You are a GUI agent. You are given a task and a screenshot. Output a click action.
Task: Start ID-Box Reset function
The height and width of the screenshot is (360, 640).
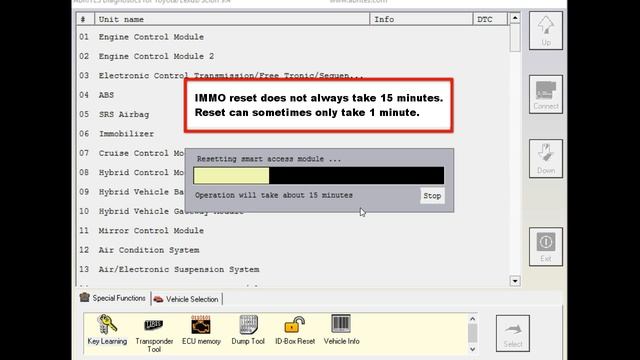point(295,330)
